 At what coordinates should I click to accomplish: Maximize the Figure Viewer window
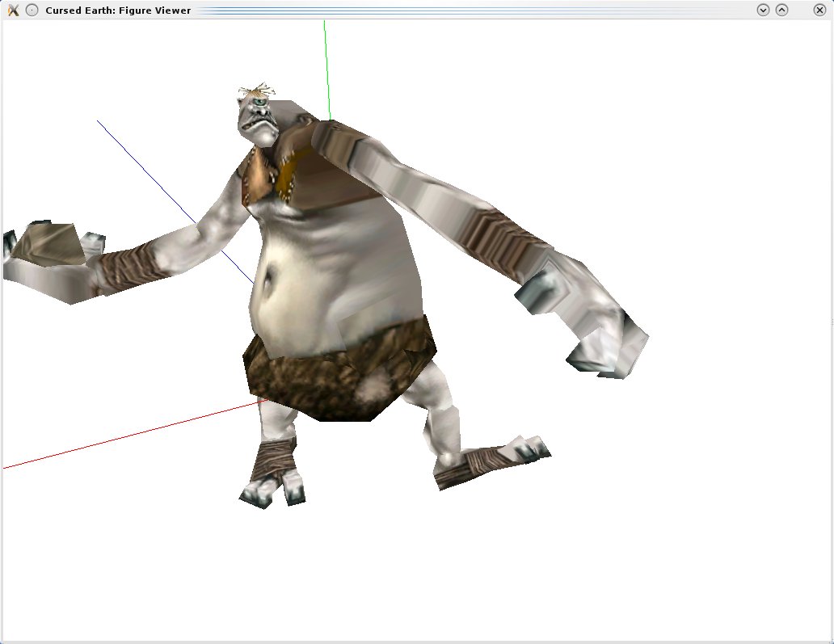(781, 11)
